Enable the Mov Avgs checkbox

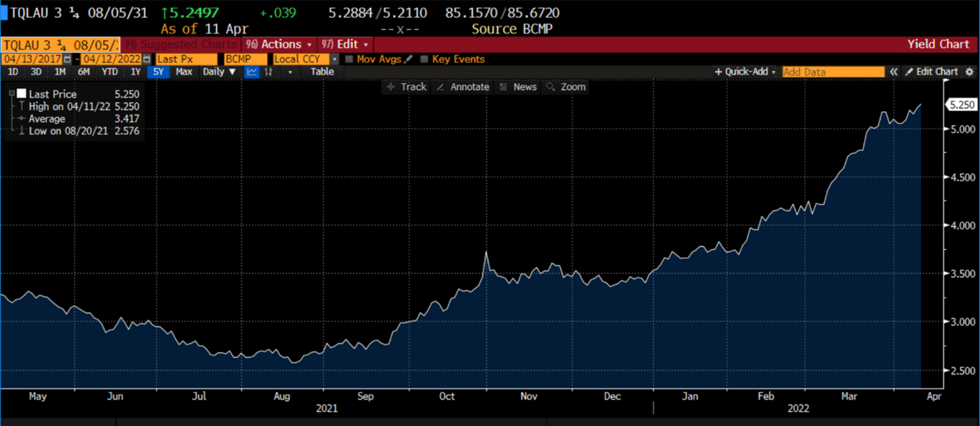tap(349, 60)
